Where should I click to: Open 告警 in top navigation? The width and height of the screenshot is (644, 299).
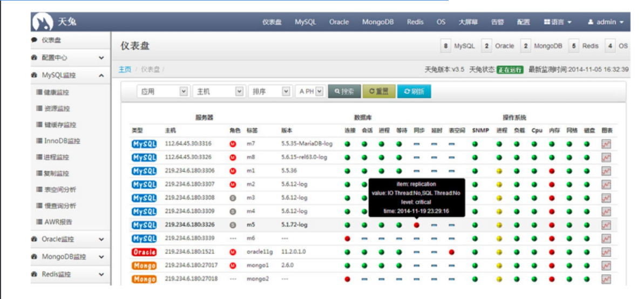[x=498, y=22]
